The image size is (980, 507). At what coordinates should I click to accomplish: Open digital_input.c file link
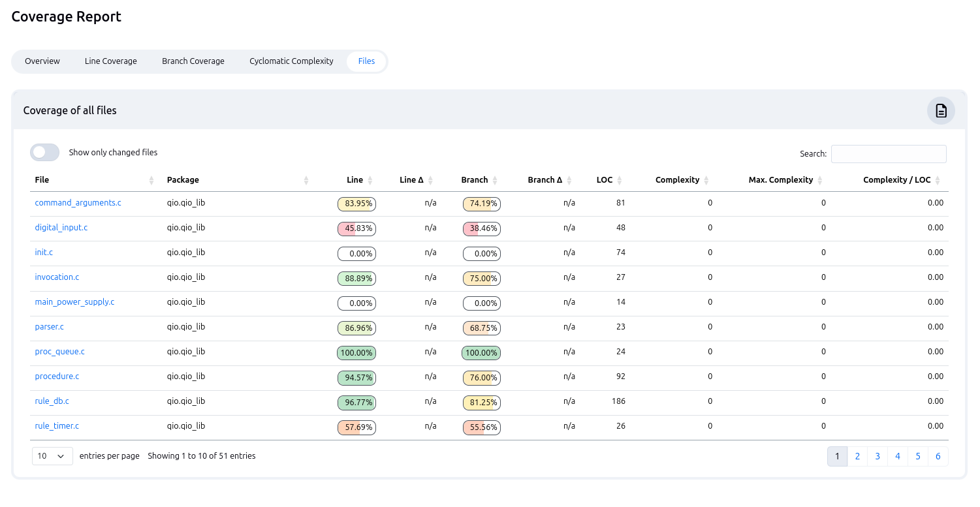click(x=61, y=228)
